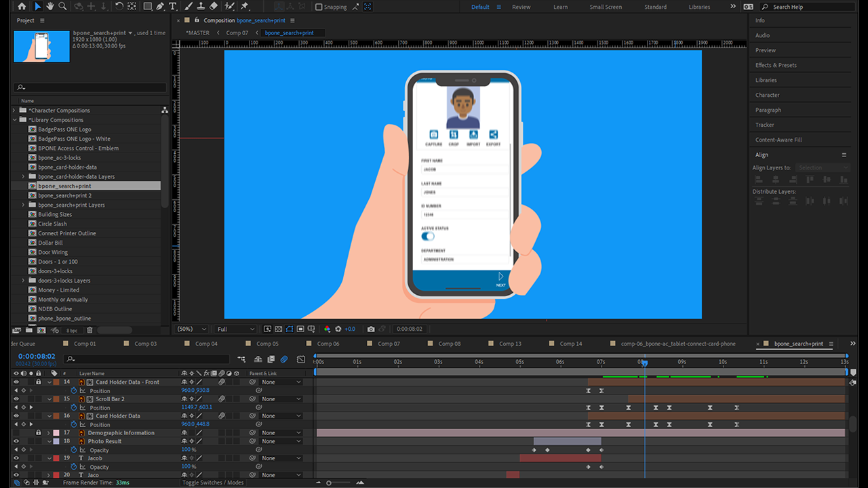
Task: Open the Effects & Presets panel
Action: tap(776, 65)
